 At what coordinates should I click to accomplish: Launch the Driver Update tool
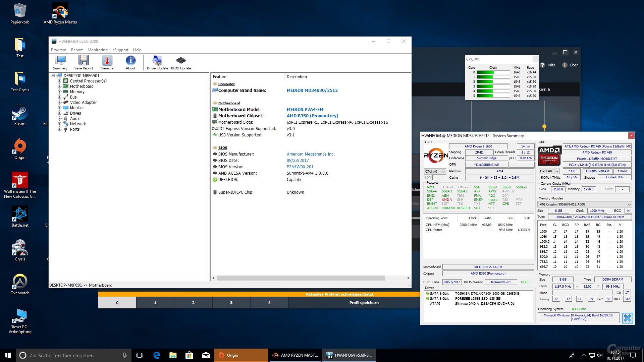(x=157, y=62)
